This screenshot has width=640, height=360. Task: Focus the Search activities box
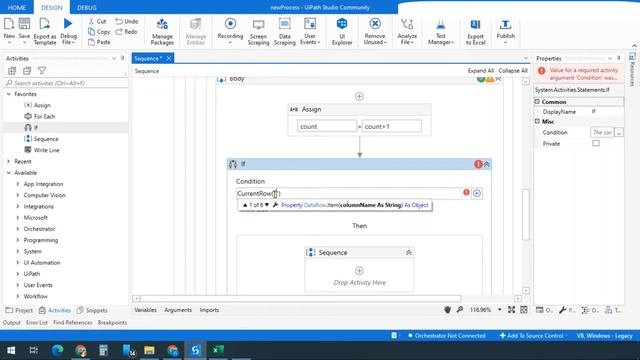pyautogui.click(x=65, y=83)
